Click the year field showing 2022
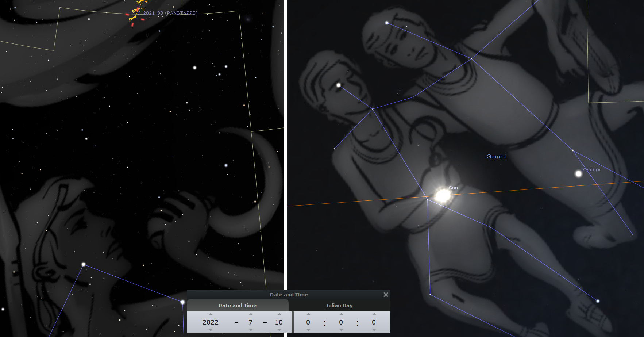 point(211,322)
